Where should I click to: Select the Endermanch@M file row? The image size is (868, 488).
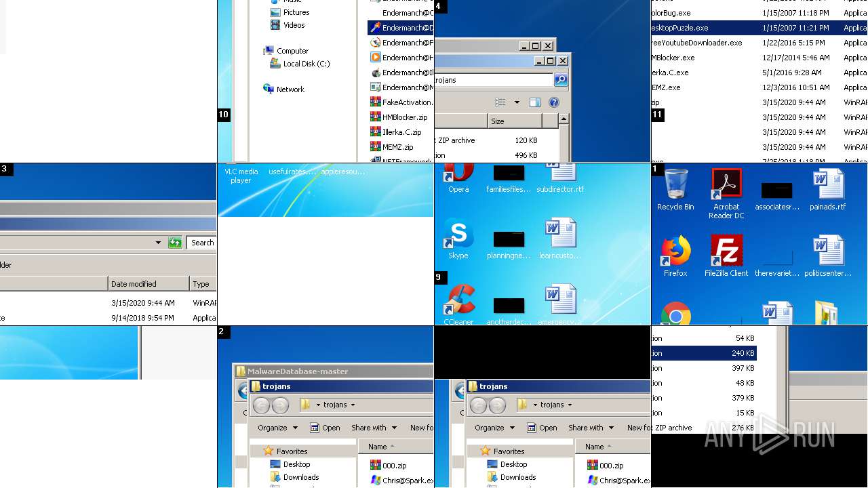pos(401,87)
